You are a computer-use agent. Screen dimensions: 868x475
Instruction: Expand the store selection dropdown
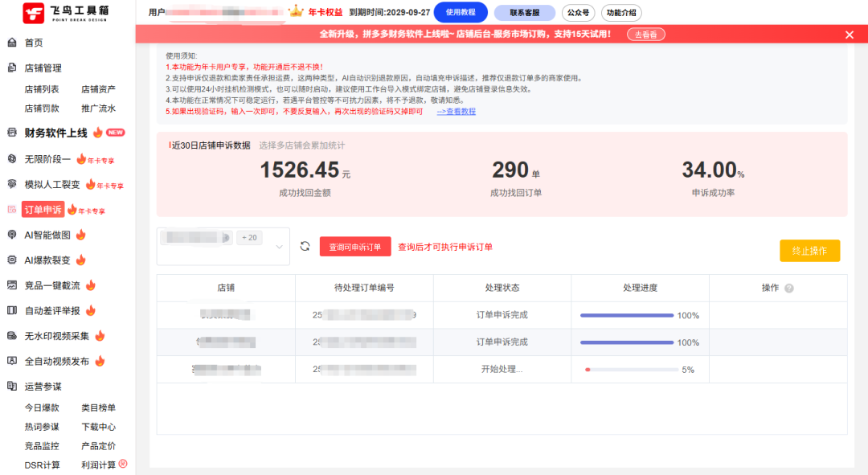pyautogui.click(x=279, y=247)
